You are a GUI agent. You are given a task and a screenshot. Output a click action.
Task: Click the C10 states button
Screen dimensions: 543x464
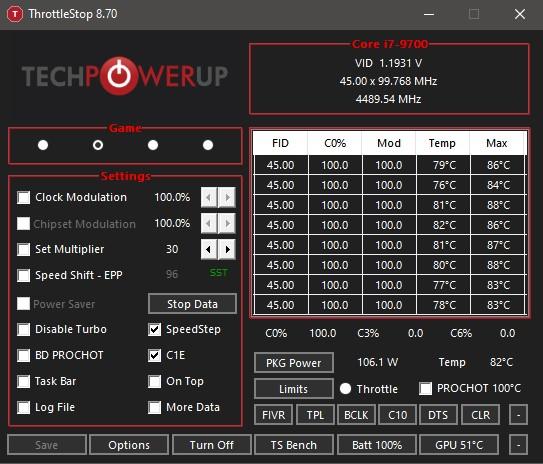(x=398, y=415)
